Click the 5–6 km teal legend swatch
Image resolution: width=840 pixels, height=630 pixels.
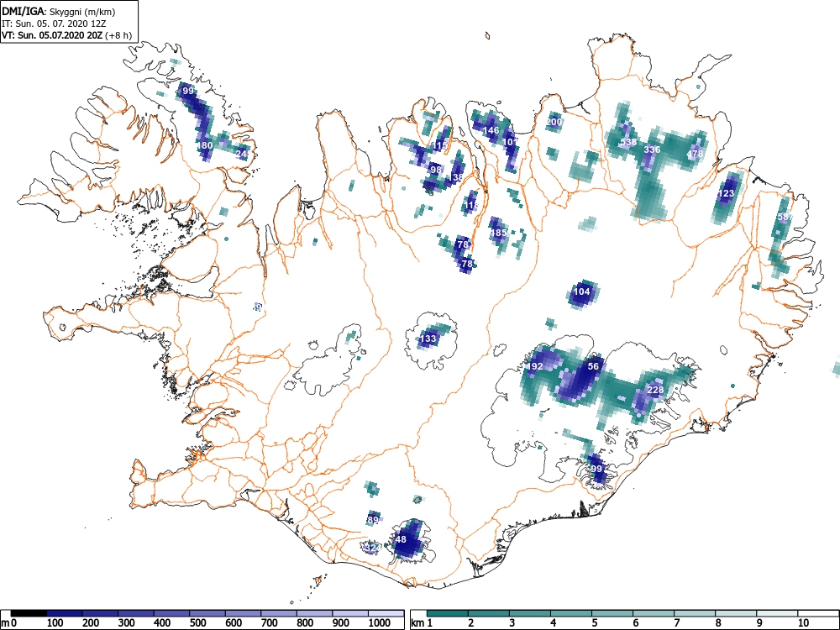click(x=612, y=613)
